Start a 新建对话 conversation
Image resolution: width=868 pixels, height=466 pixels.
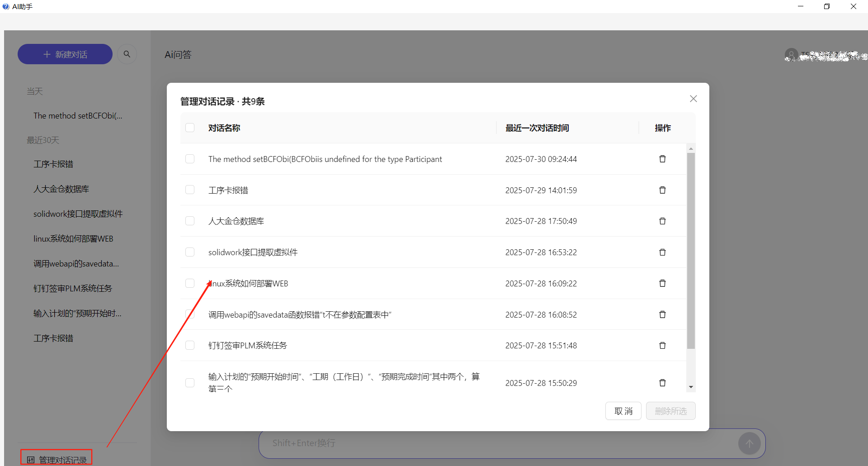coord(65,54)
